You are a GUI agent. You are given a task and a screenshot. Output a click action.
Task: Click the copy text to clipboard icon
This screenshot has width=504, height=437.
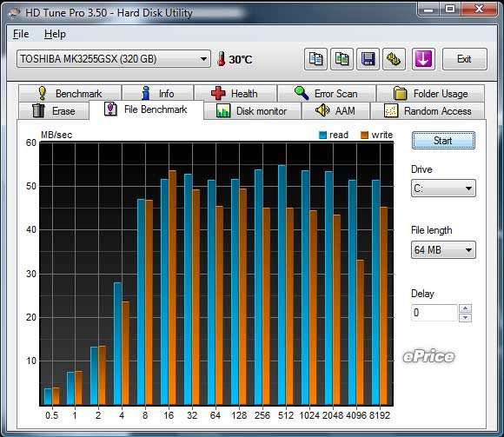click(315, 59)
